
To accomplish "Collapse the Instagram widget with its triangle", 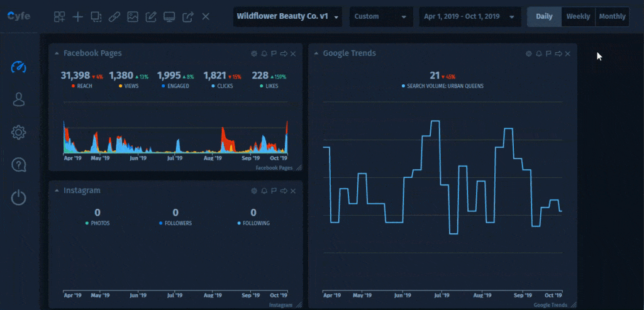I will 56,191.
